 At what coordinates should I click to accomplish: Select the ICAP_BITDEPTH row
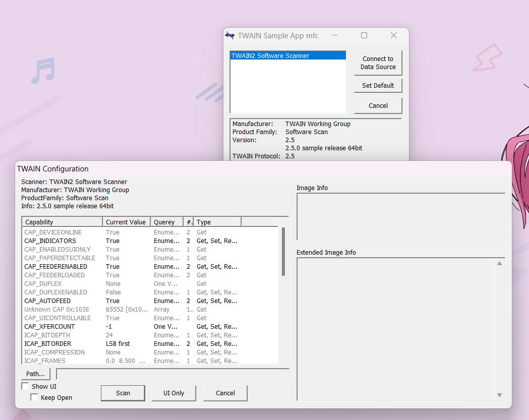coord(150,335)
